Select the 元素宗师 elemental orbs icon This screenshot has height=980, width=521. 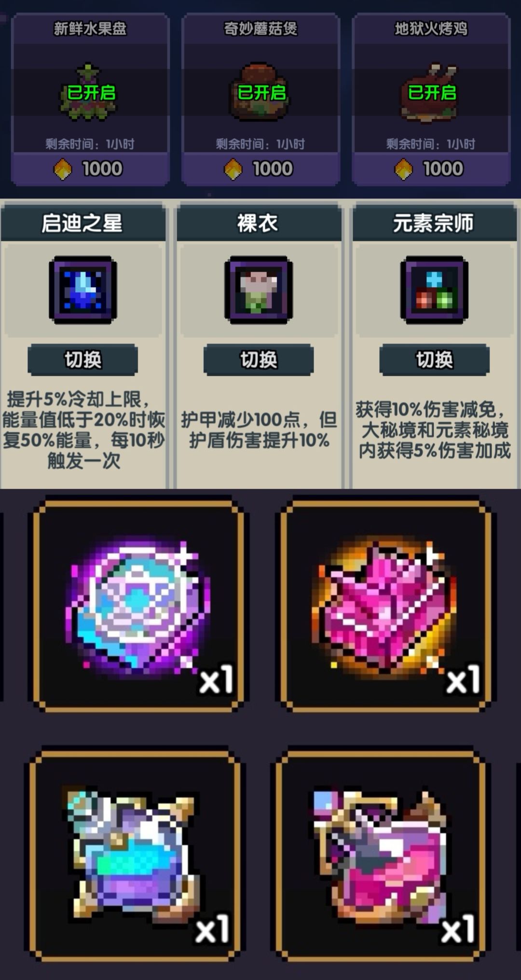tap(434, 290)
